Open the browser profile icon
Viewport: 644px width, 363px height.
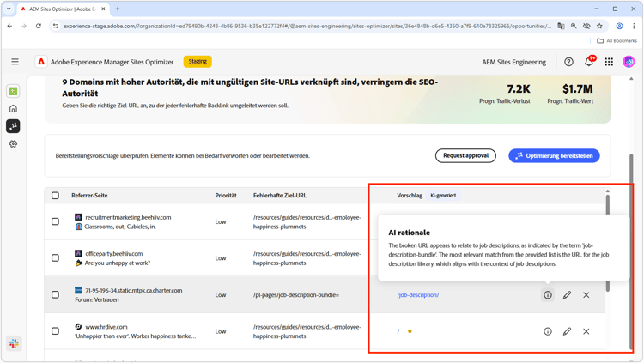pyautogui.click(x=619, y=26)
